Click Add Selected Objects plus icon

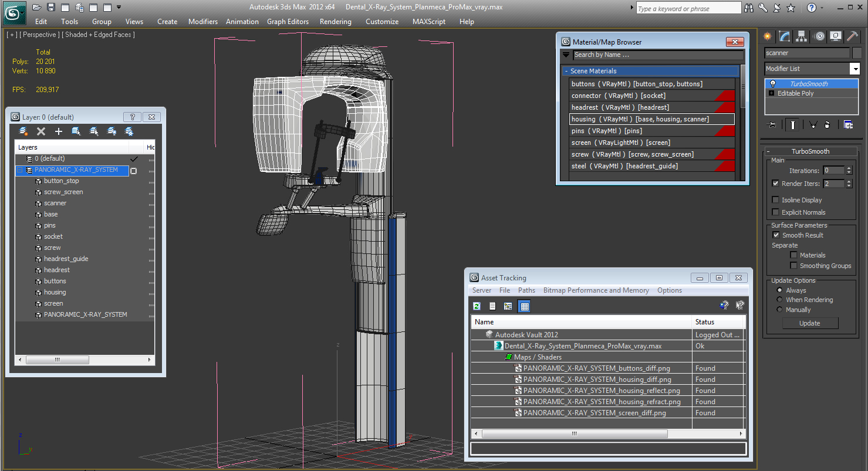coord(59,131)
